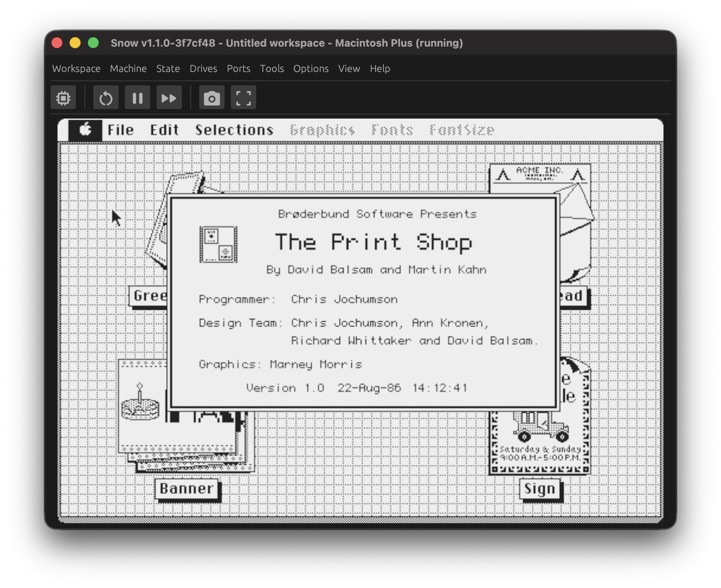Open the emulator's Tools menu
721x588 pixels.
(272, 68)
